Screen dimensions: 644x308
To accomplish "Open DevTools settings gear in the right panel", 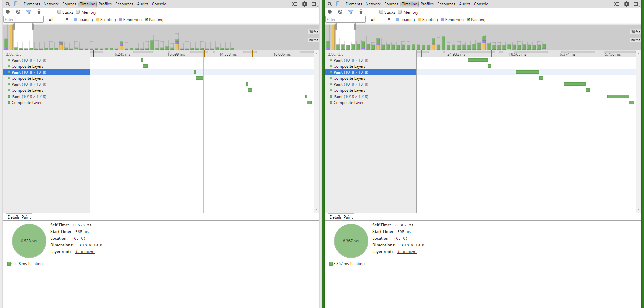I will click(x=627, y=4).
